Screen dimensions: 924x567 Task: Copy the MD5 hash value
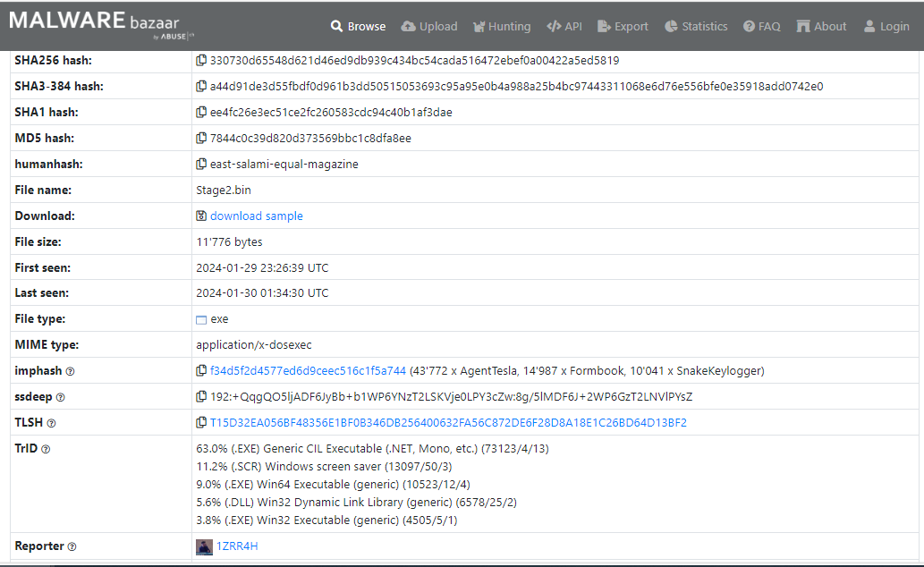201,139
